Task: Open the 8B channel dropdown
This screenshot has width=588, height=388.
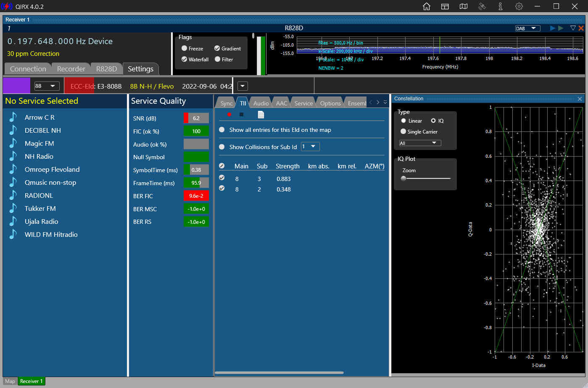Action: [46, 86]
